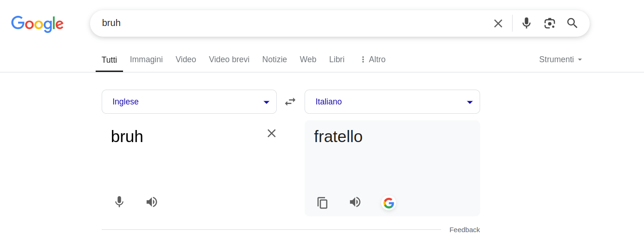Switch to the Notizie tab
The width and height of the screenshot is (644, 247).
(274, 59)
